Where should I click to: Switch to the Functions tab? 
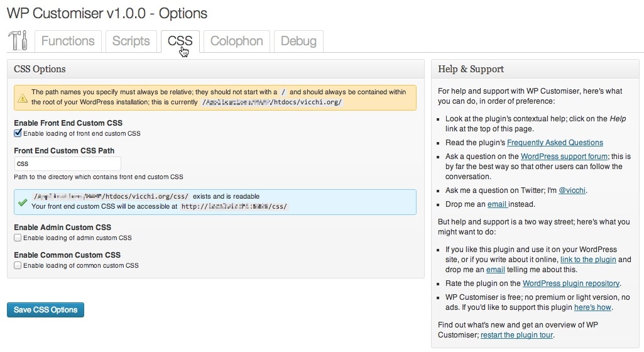(68, 41)
